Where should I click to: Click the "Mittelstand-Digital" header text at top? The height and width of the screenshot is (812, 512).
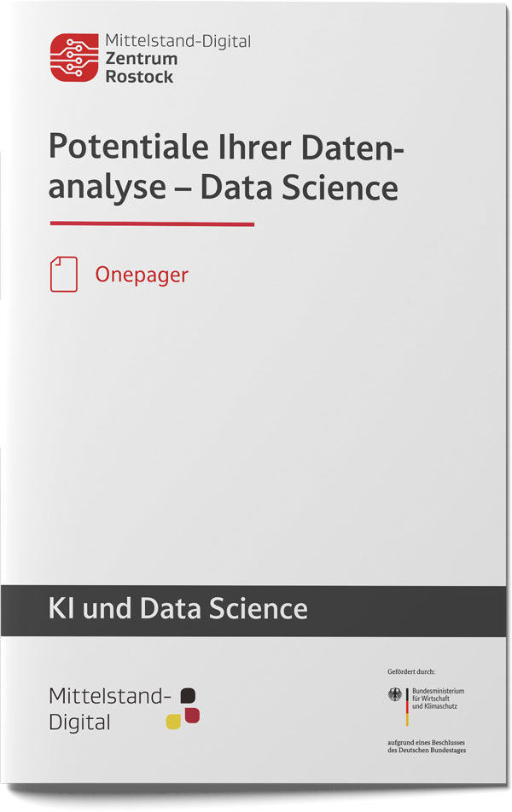pyautogui.click(x=177, y=39)
